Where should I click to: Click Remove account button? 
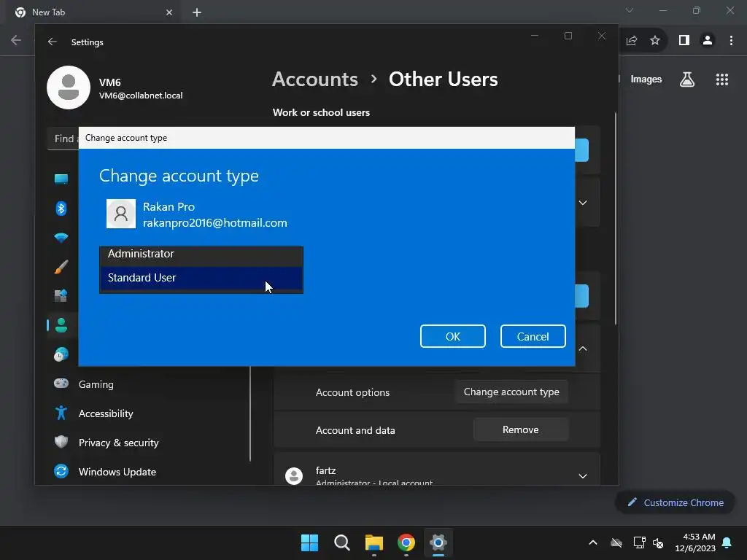520,429
